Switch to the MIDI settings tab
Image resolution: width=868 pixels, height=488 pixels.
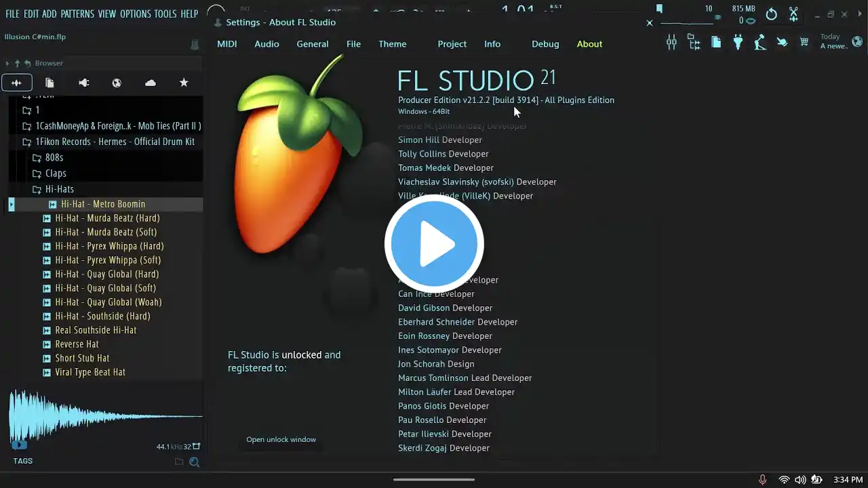(x=227, y=44)
